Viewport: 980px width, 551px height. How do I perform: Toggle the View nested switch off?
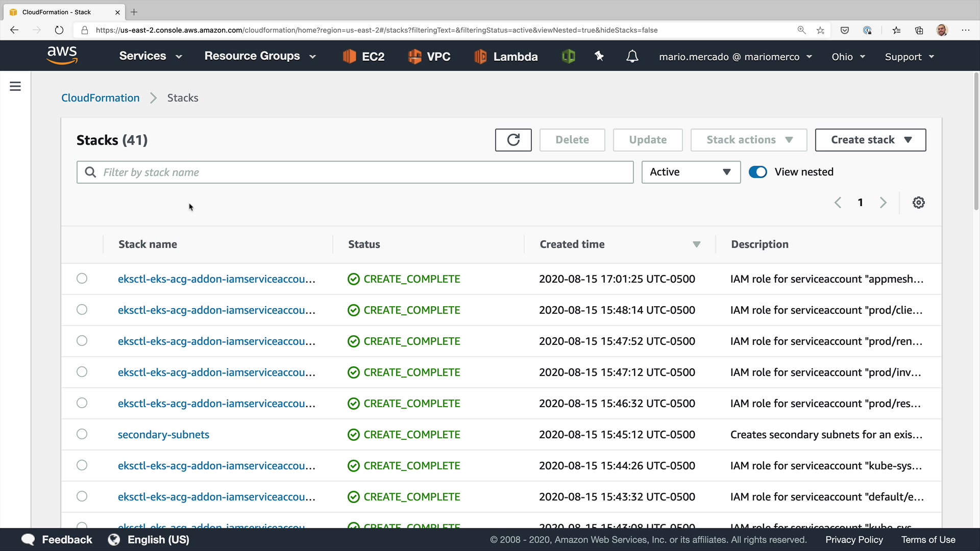click(757, 172)
